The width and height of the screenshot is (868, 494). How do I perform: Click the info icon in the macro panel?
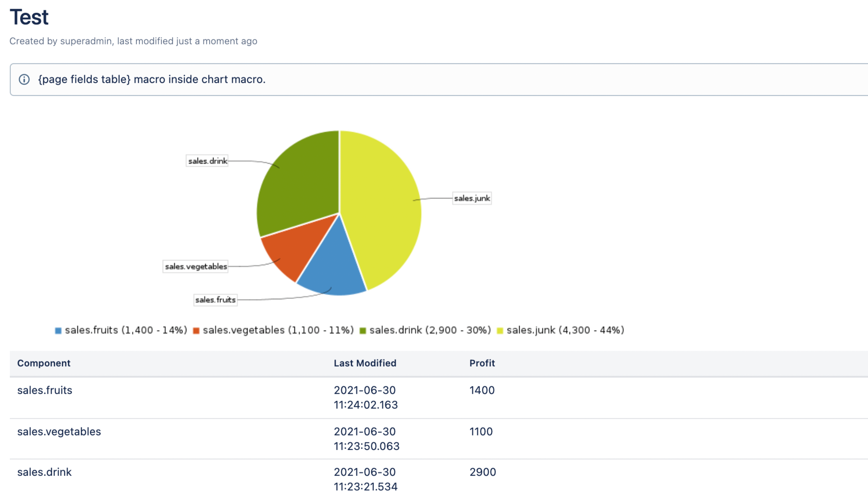(25, 79)
